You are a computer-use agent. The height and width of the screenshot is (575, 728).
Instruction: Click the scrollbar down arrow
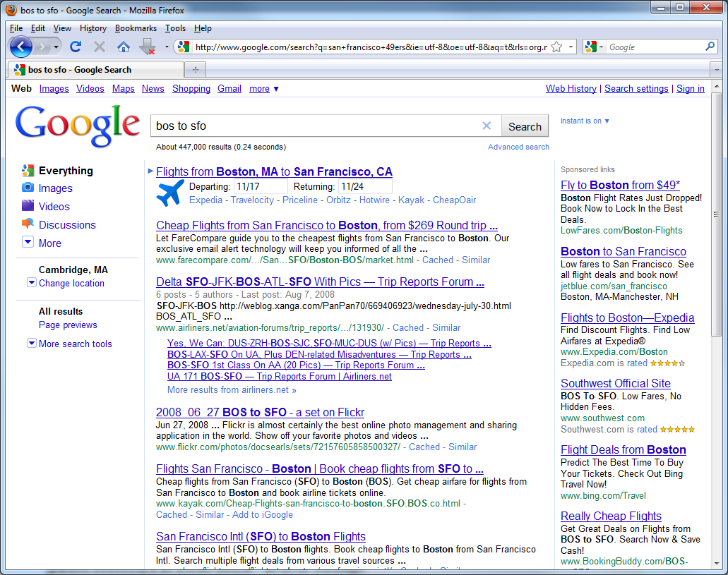point(717,564)
